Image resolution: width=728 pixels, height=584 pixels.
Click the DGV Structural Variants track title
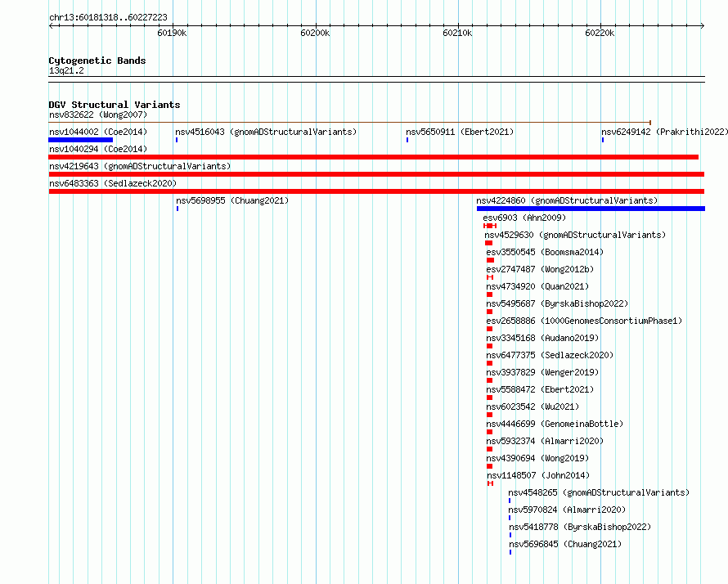tap(115, 105)
